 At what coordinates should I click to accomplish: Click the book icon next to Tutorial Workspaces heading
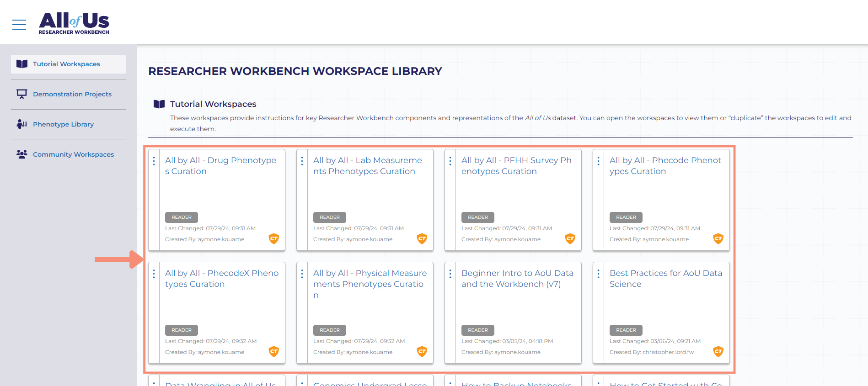pyautogui.click(x=159, y=104)
